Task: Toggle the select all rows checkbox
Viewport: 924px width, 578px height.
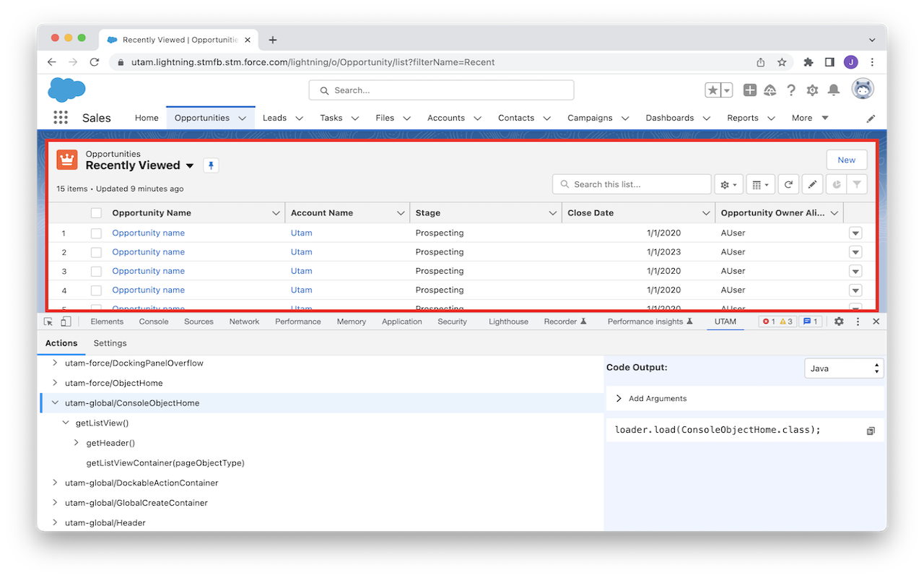Action: click(96, 213)
